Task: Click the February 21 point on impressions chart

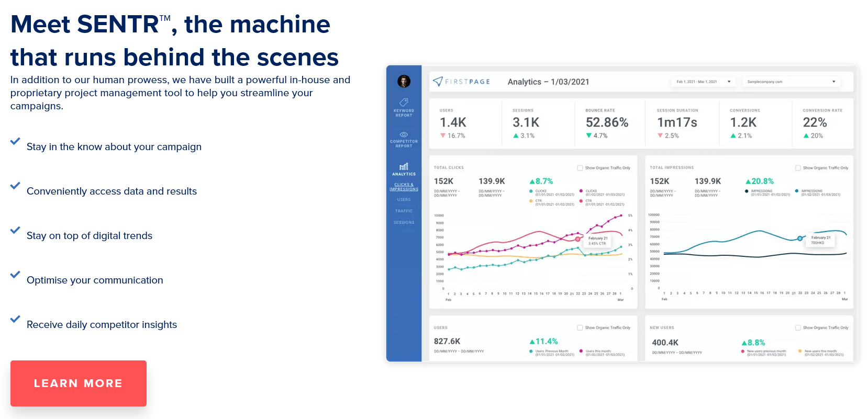Action: pyautogui.click(x=800, y=239)
